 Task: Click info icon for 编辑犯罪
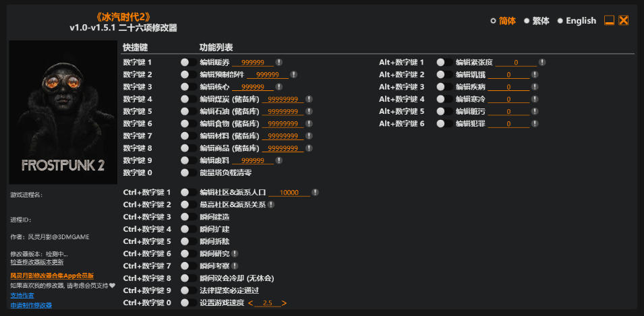[x=535, y=123]
